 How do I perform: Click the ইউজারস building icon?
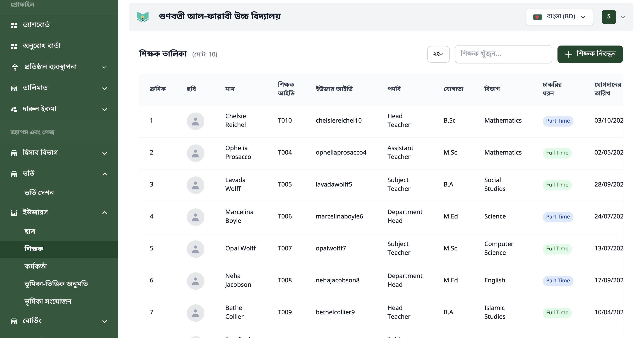[x=14, y=213]
